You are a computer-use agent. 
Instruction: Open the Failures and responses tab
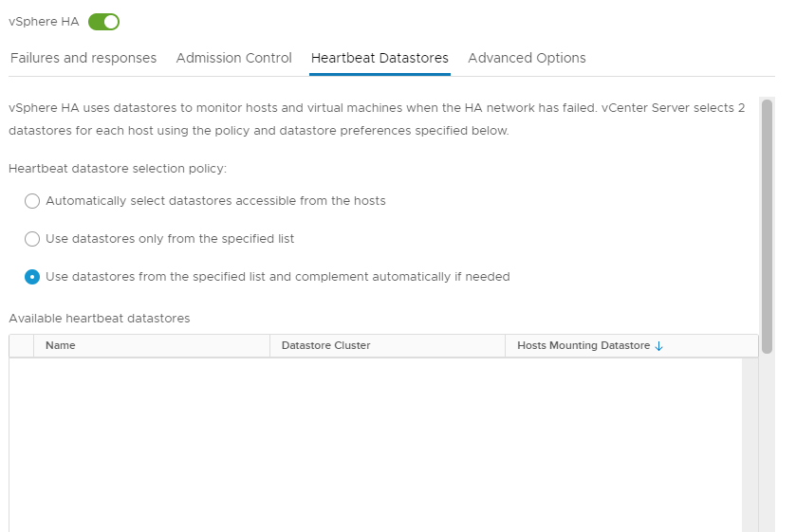(83, 58)
